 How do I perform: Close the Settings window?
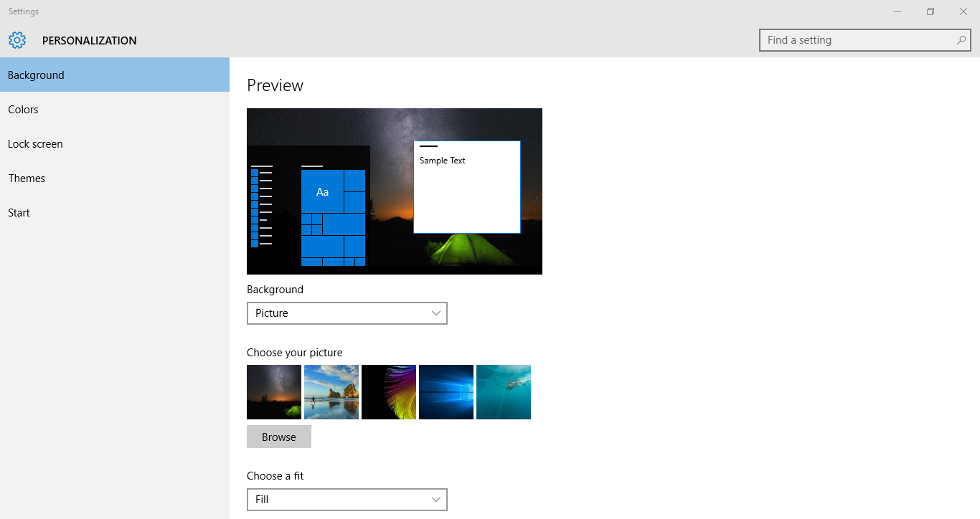click(x=963, y=11)
